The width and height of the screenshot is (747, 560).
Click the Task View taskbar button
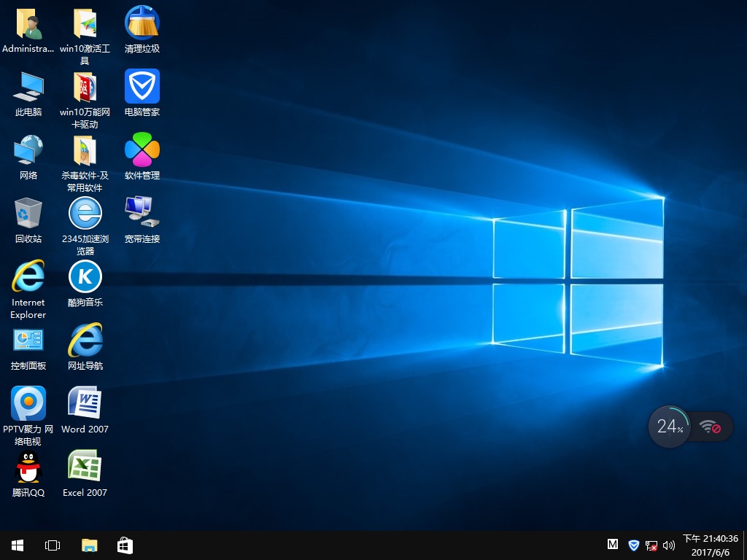53,545
